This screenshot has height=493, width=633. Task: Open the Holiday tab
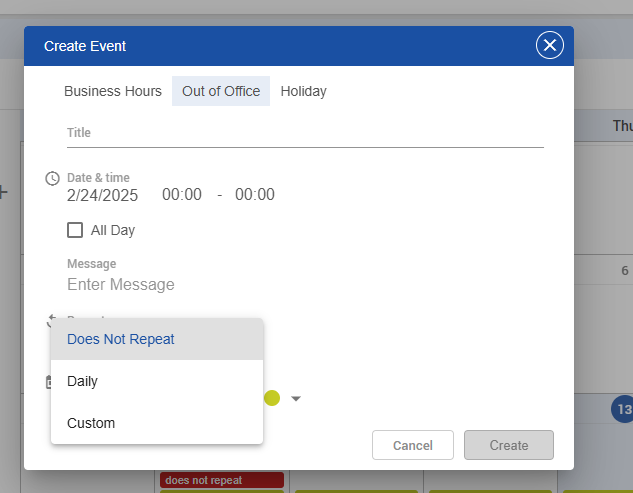coord(303,91)
